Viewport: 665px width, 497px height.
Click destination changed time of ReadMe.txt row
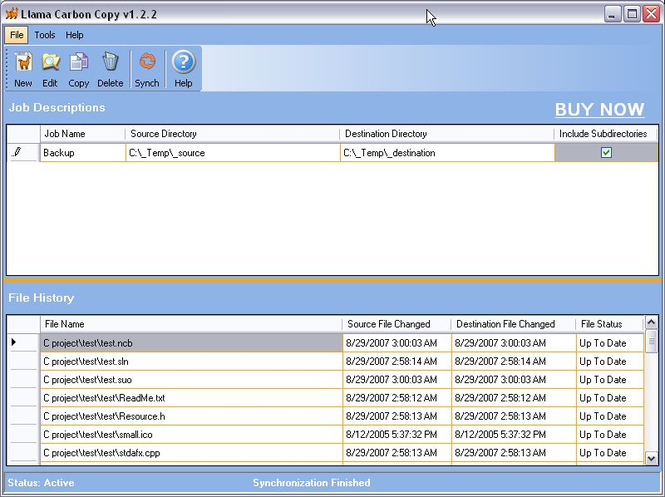(x=514, y=398)
